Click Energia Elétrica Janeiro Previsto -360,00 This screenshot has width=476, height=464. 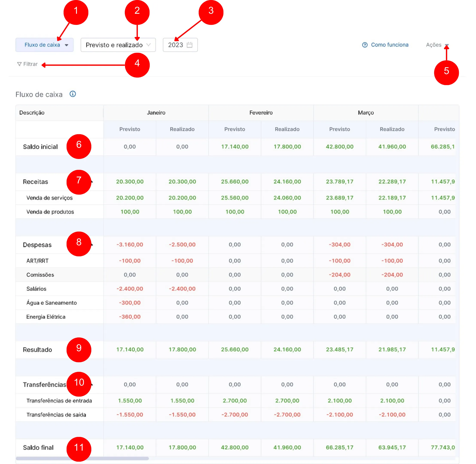(130, 317)
